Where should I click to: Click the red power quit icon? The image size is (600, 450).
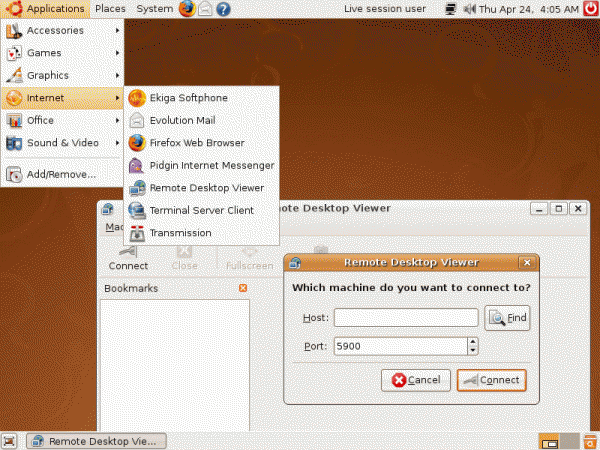[590, 9]
